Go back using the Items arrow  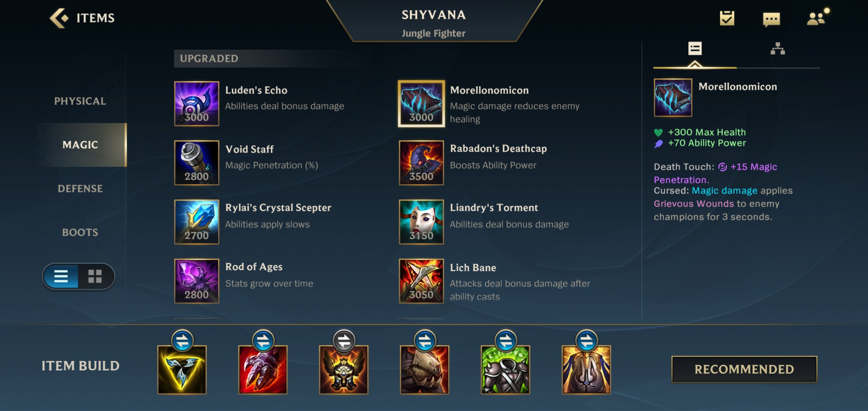pos(59,18)
